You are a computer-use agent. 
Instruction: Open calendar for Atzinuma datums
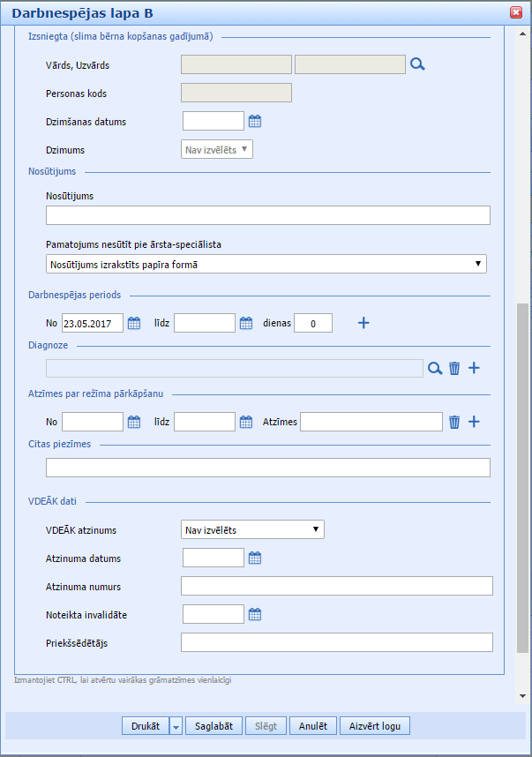point(255,558)
